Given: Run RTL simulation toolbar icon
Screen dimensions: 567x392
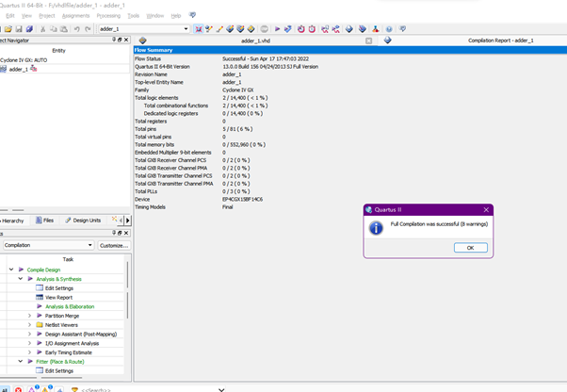Looking at the screenshot, I should point(325,29).
